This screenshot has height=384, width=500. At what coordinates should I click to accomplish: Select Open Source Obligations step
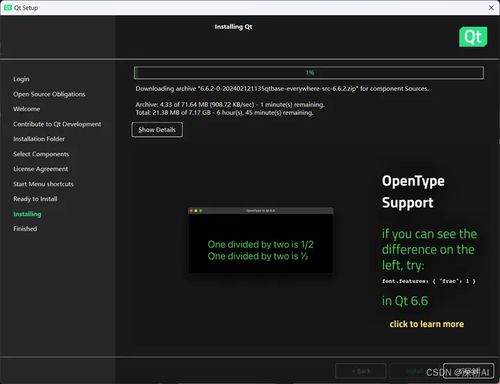(x=49, y=94)
